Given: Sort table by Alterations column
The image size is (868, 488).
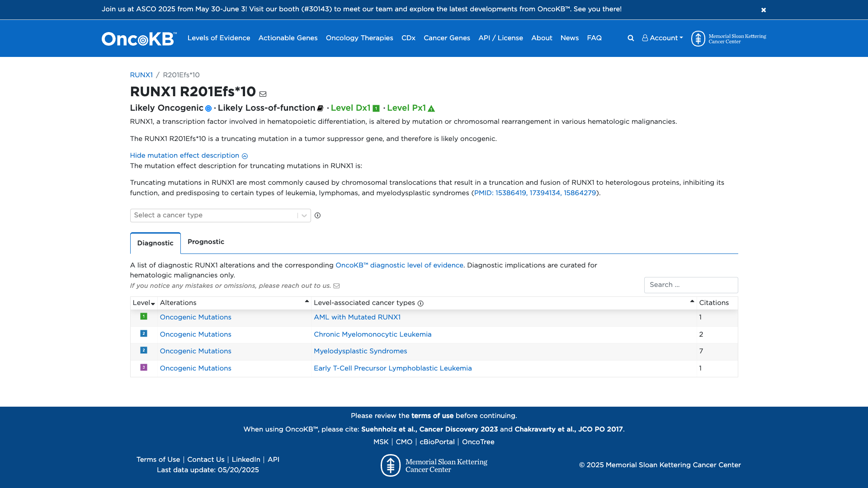Looking at the screenshot, I should pos(234,303).
